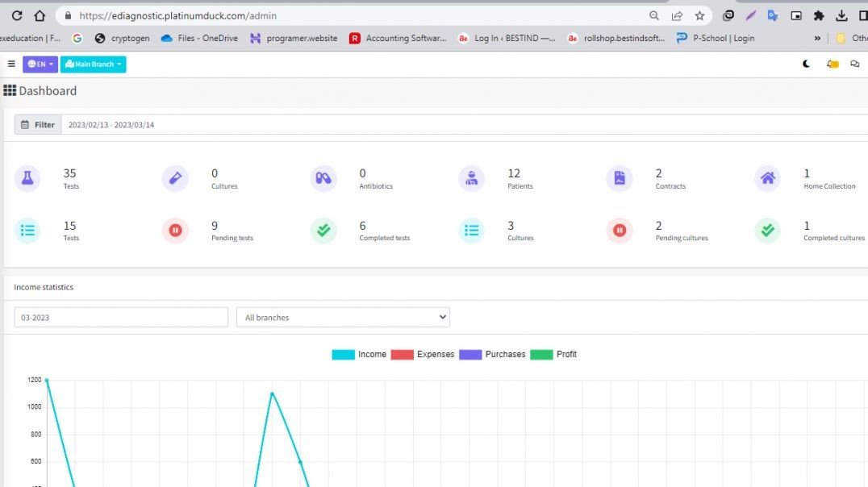Open the EN language dropdown

coord(40,64)
